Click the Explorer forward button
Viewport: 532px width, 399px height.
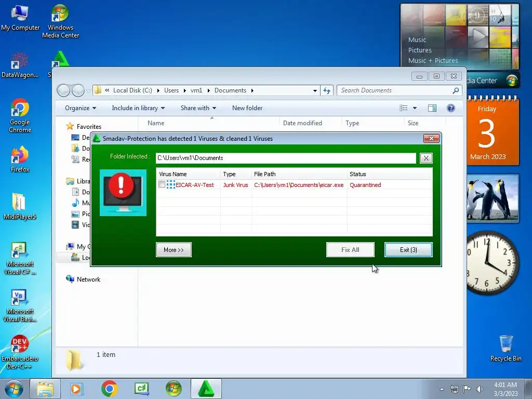pos(78,90)
